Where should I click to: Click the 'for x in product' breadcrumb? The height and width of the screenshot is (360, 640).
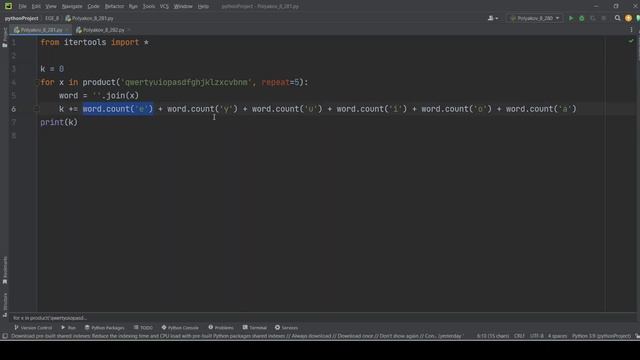tap(49, 318)
